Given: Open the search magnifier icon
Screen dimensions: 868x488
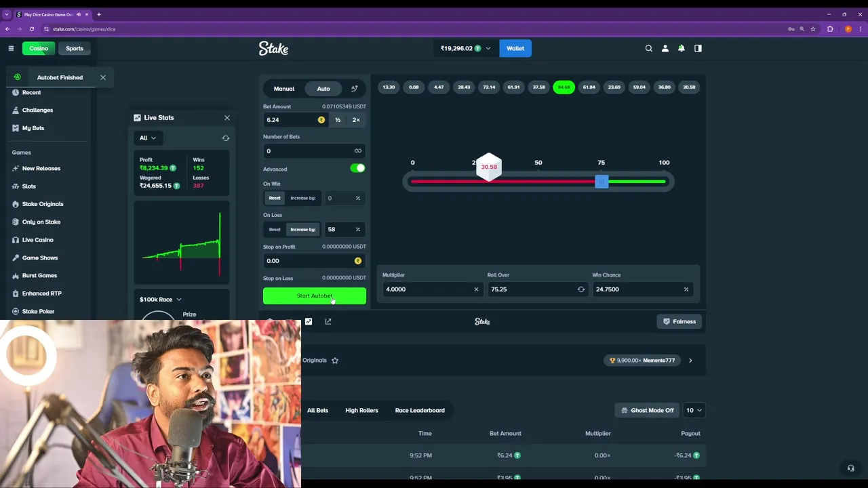Looking at the screenshot, I should pyautogui.click(x=649, y=48).
